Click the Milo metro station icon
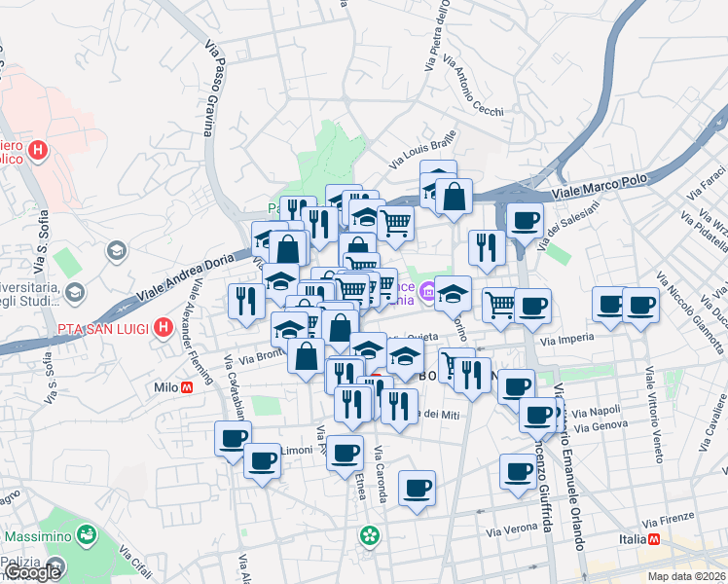The width and height of the screenshot is (728, 584). click(187, 387)
